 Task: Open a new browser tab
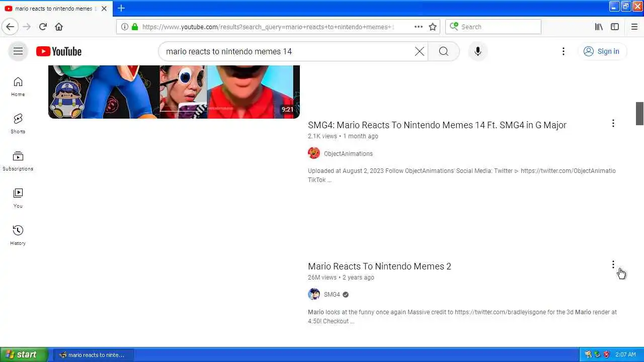pyautogui.click(x=121, y=8)
